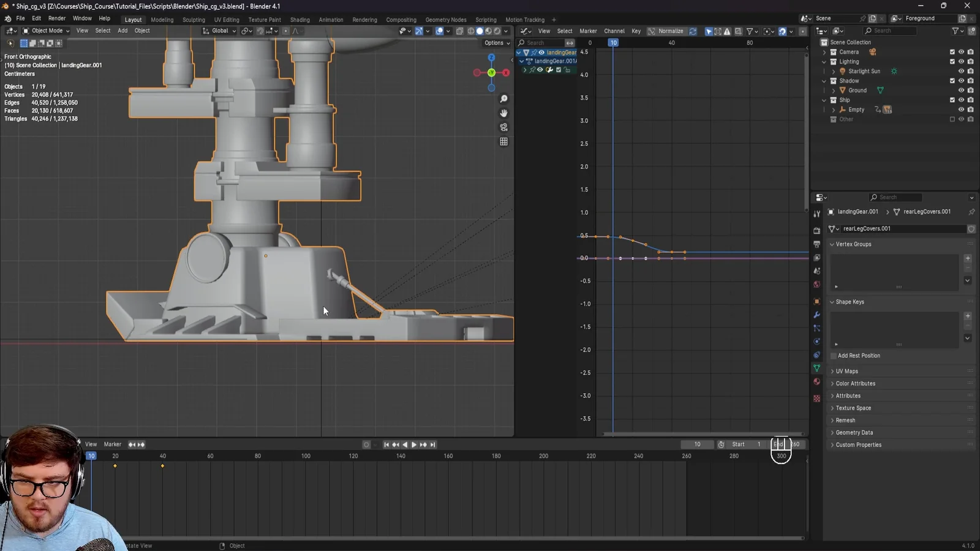This screenshot has height=551, width=980.
Task: Expand the UV Maps panel
Action: point(846,371)
